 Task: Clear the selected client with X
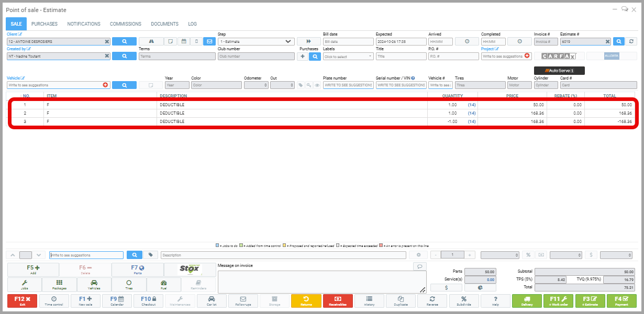tap(107, 41)
